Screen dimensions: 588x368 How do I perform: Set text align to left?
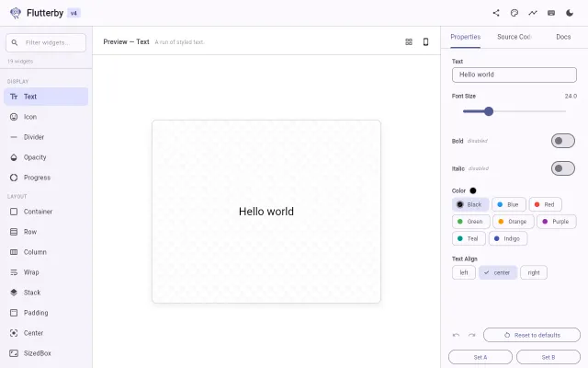(x=464, y=272)
